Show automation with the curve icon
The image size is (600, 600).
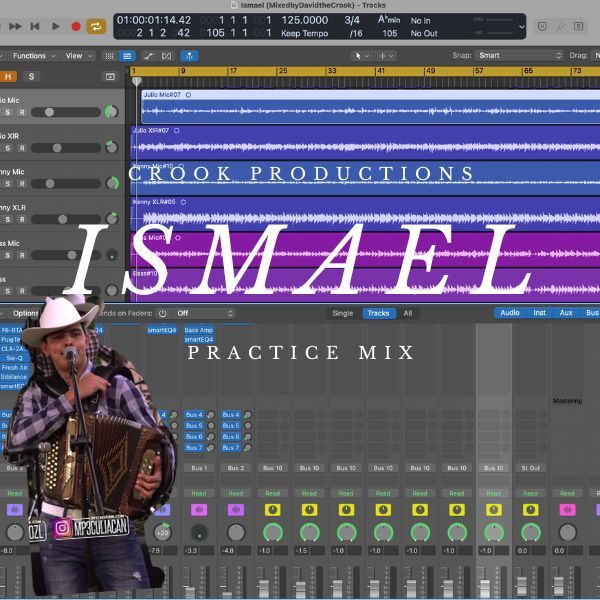tap(148, 56)
